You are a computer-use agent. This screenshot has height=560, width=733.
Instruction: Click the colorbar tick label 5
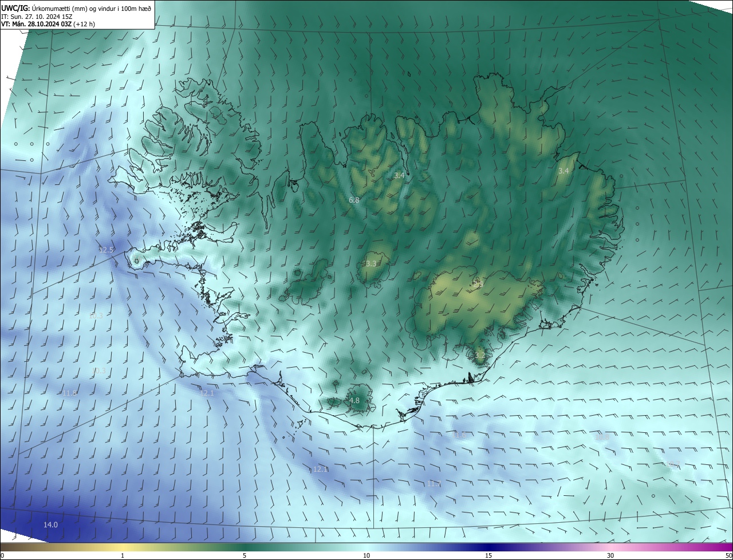click(x=245, y=555)
